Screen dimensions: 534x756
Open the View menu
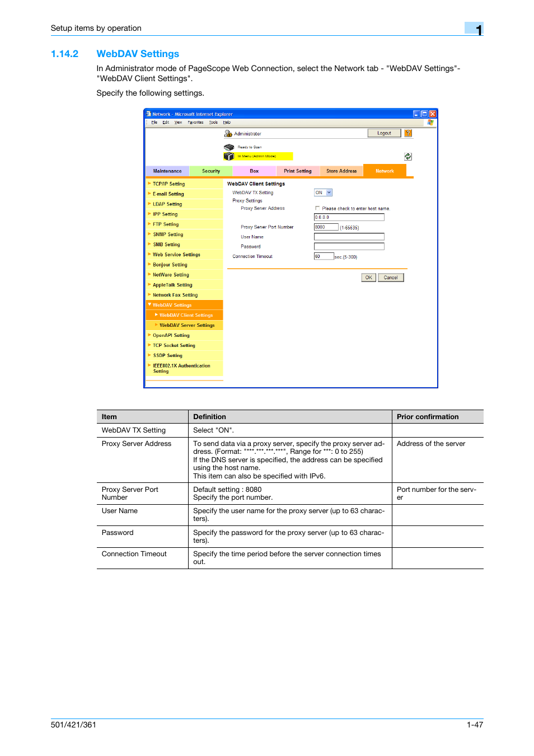tap(178, 122)
